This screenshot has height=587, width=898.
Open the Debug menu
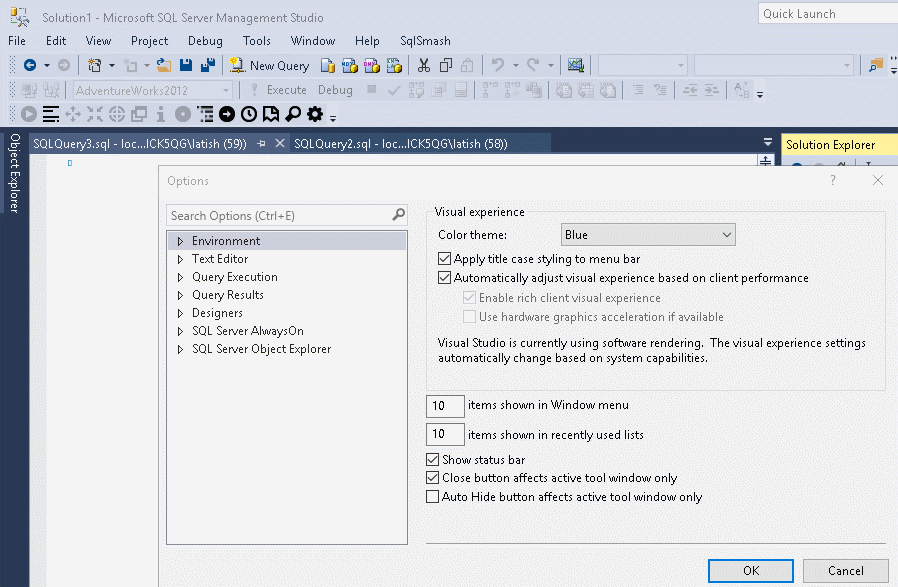point(205,41)
